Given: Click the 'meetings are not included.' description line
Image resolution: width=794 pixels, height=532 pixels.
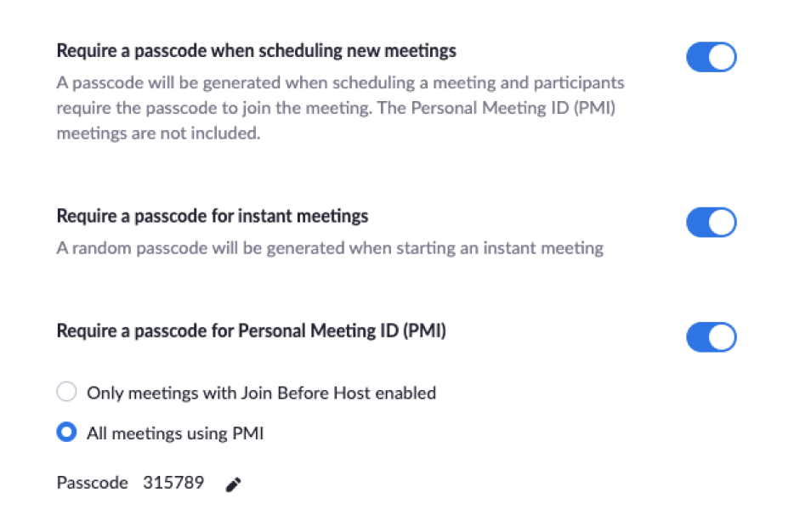Looking at the screenshot, I should coord(158,133).
